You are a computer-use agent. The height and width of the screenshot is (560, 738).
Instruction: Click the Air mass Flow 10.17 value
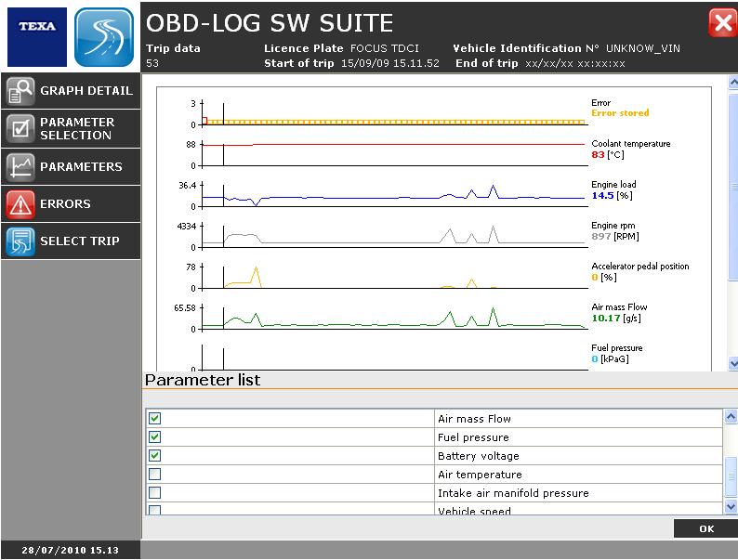point(606,319)
